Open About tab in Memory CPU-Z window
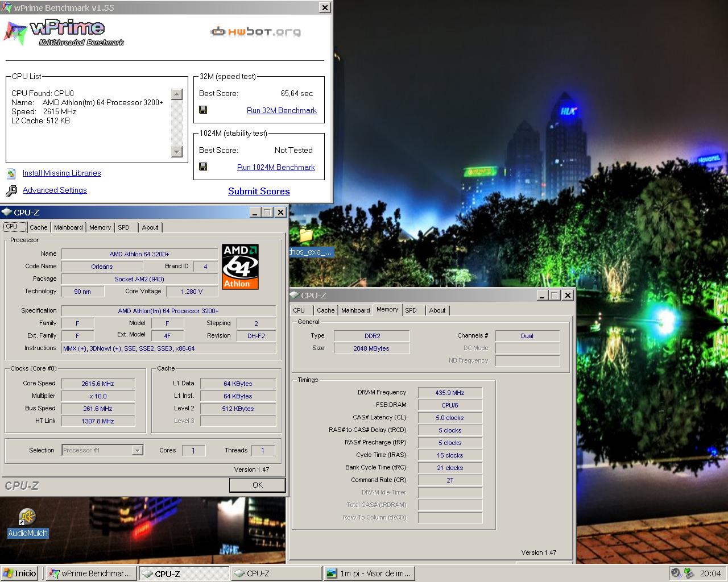 437,310
